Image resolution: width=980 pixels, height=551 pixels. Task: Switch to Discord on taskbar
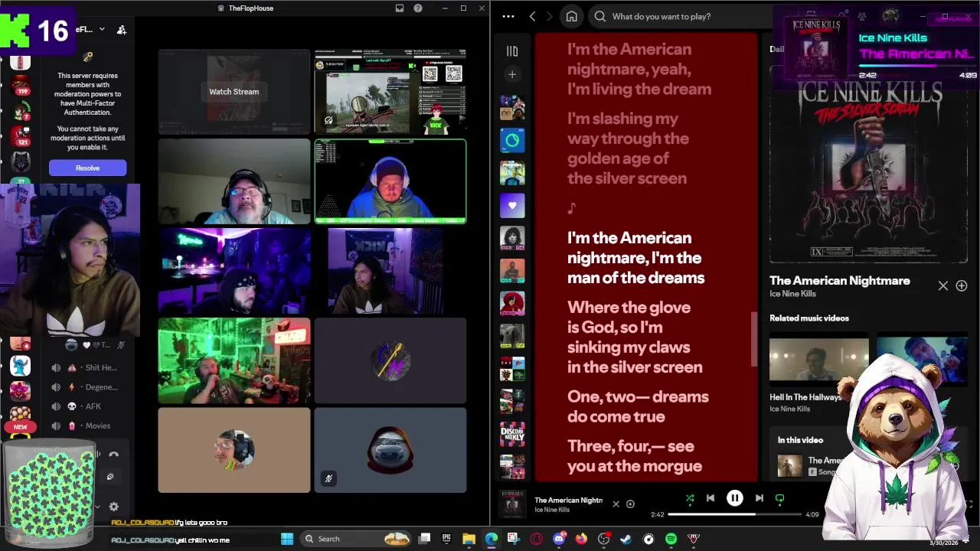[559, 539]
